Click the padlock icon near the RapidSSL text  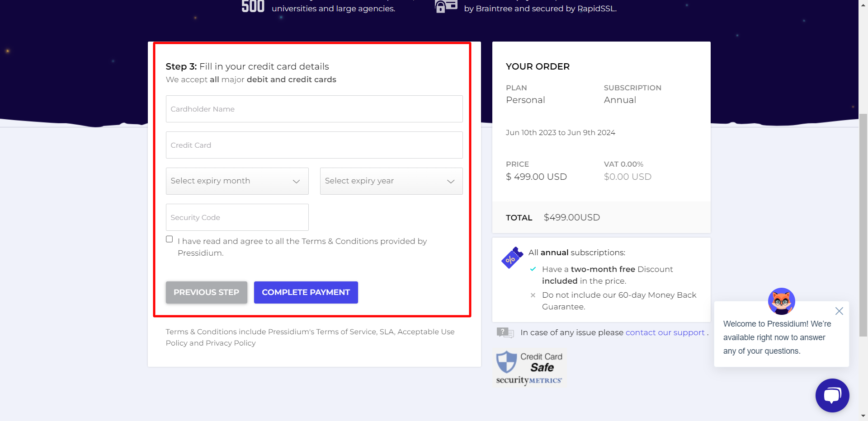click(446, 7)
